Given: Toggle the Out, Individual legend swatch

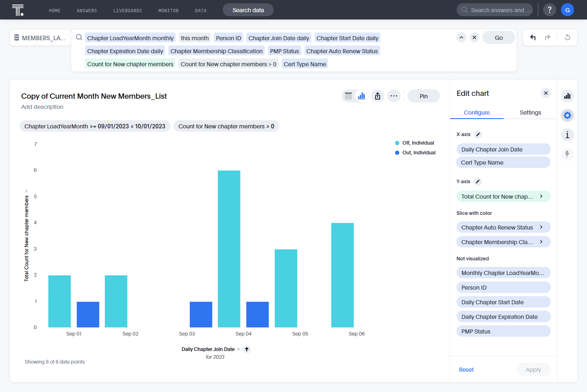Looking at the screenshot, I should click(x=397, y=153).
